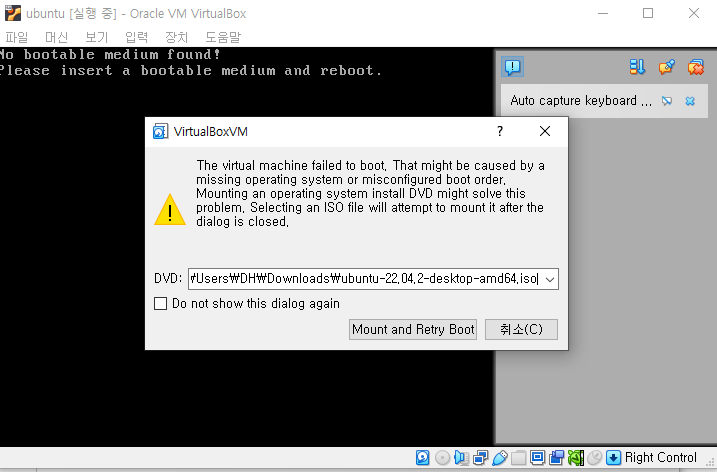Click the keep notifications pinned icon
This screenshot has height=472, width=717.
pos(667,67)
